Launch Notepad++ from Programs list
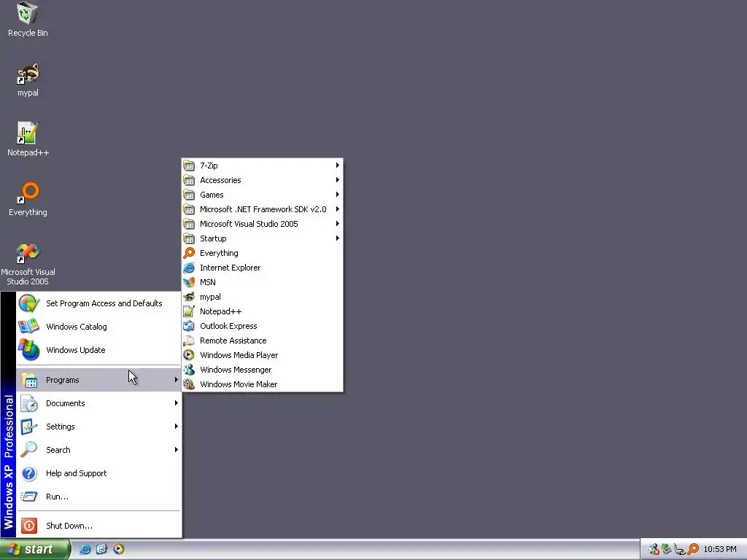The image size is (747, 560). click(x=262, y=311)
